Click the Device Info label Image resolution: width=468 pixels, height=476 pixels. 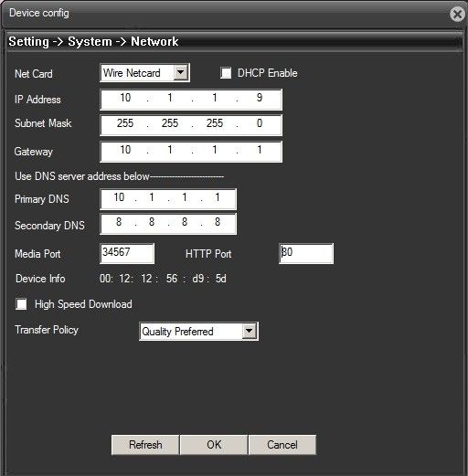pyautogui.click(x=40, y=279)
